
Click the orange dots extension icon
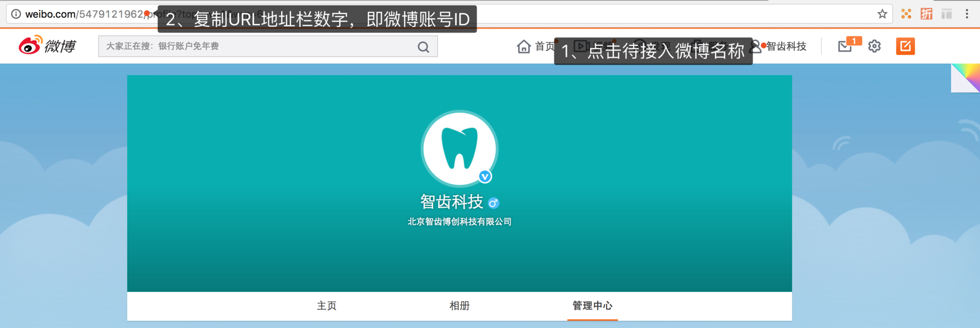coord(906,14)
